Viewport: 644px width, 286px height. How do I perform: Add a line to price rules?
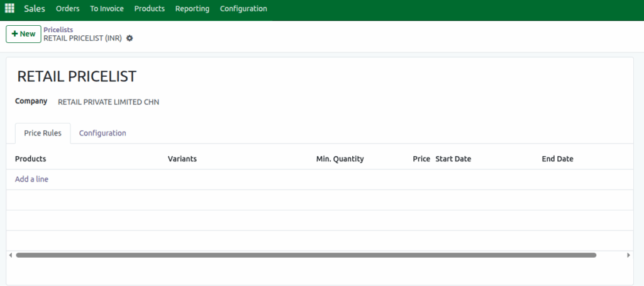pos(31,180)
